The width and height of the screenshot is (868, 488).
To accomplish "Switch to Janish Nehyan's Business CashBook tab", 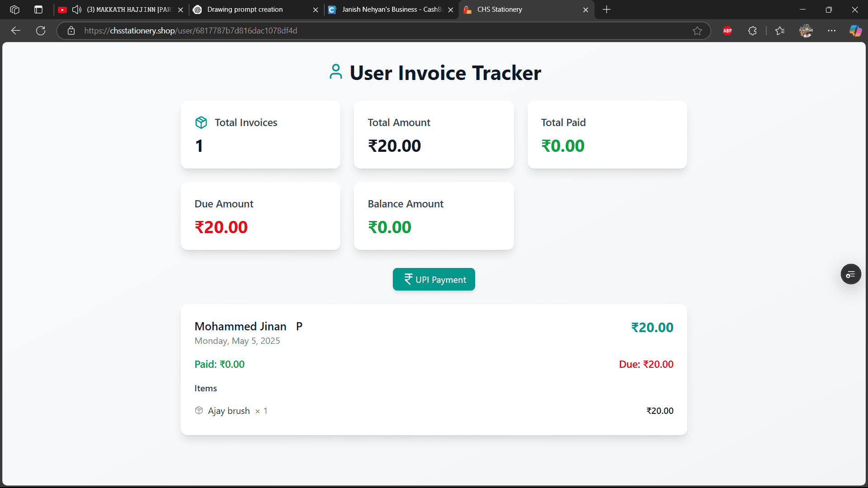I will [x=392, y=9].
